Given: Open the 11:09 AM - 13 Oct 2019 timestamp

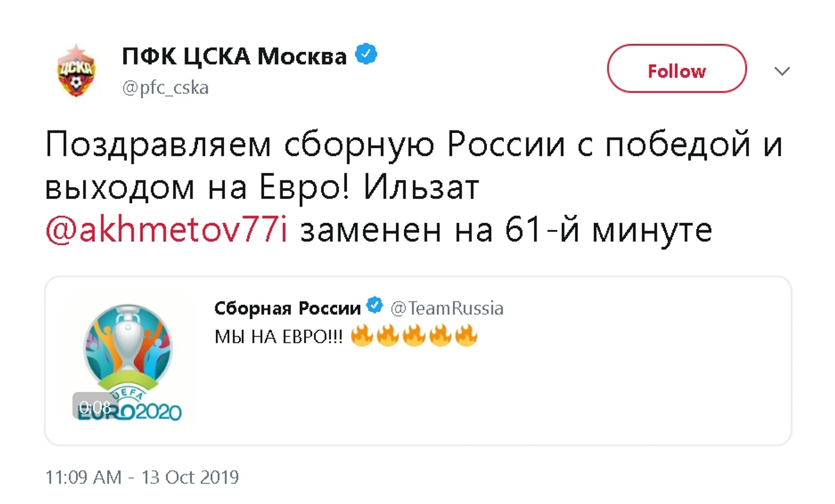Looking at the screenshot, I should click(x=142, y=477).
